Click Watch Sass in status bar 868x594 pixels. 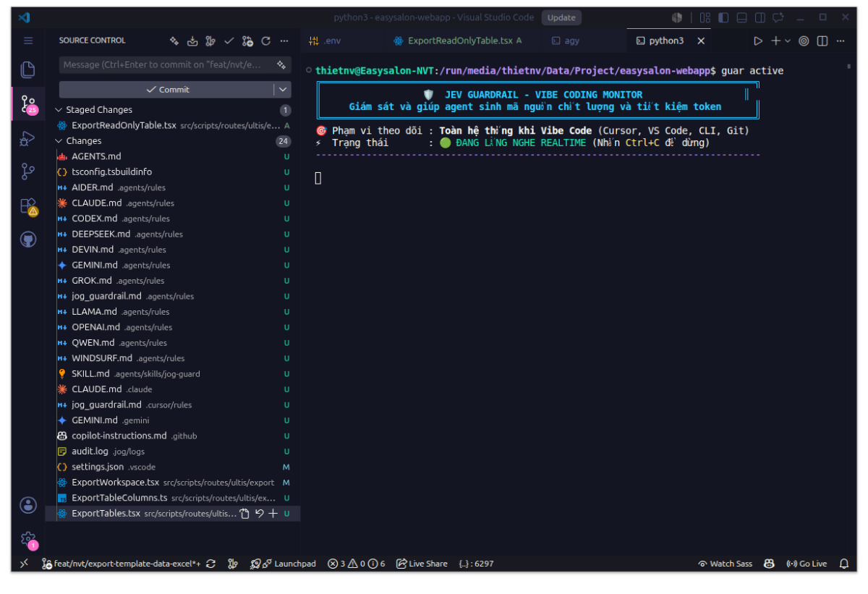(x=725, y=564)
